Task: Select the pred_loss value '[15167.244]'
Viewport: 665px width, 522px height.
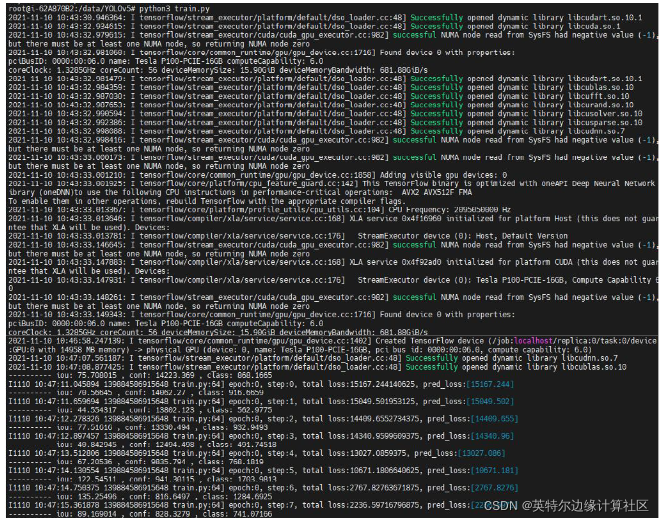Action: click(490, 384)
